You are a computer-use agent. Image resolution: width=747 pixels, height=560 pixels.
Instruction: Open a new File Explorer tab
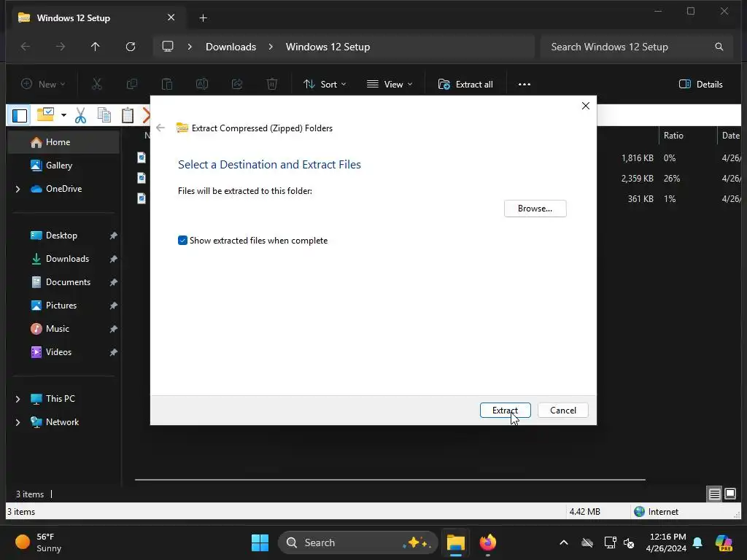203,18
